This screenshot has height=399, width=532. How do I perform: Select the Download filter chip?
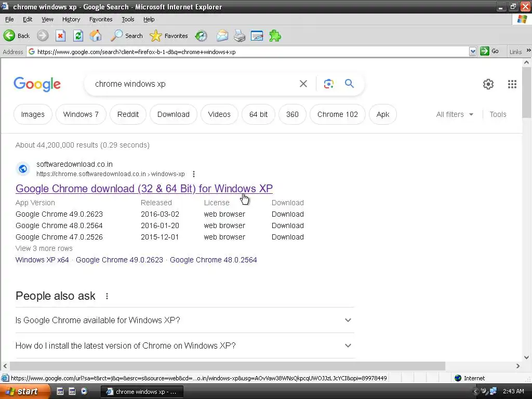[174, 114]
